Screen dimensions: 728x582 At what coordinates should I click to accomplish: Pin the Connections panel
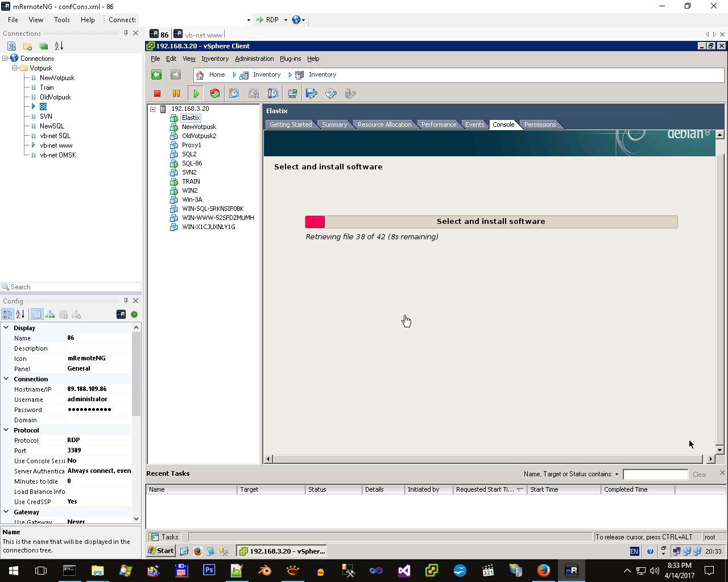[126, 33]
